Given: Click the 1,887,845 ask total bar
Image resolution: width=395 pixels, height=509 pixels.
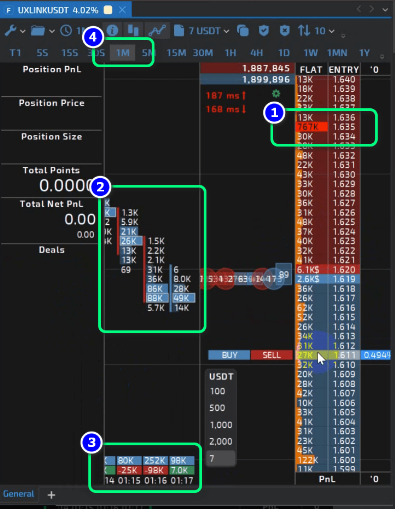Looking at the screenshot, I should 247,68.
